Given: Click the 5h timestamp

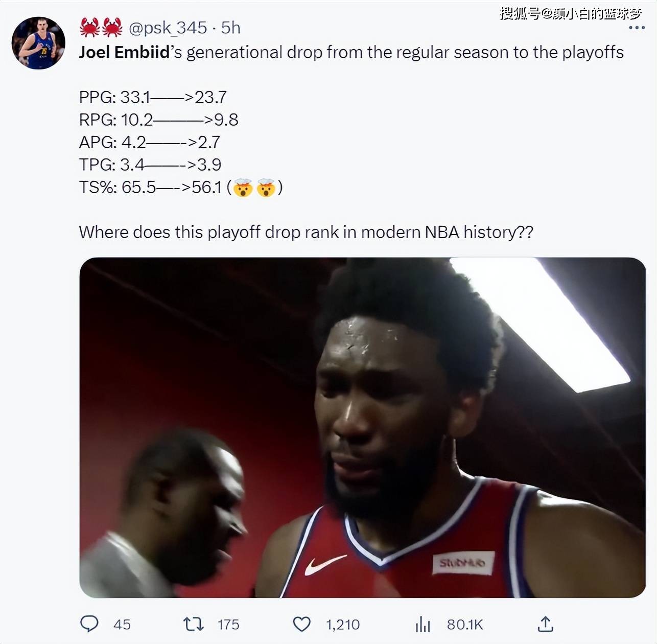Looking at the screenshot, I should [230, 28].
